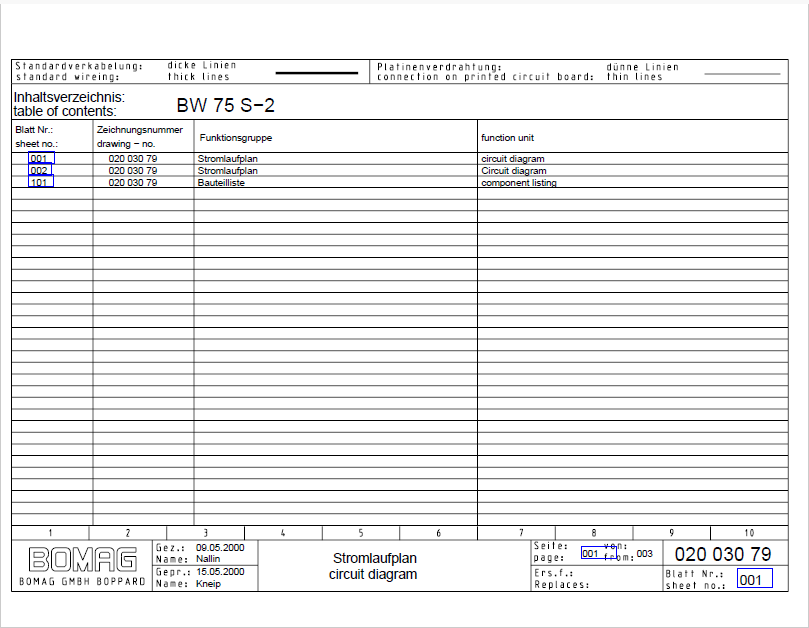Click 'Stromlaufplan' title in the bottom title block

coord(375,558)
